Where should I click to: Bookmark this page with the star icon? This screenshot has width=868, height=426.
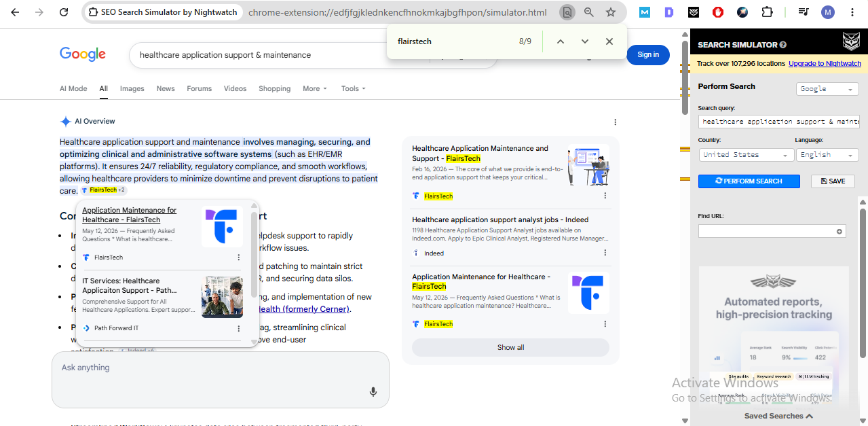(x=611, y=12)
